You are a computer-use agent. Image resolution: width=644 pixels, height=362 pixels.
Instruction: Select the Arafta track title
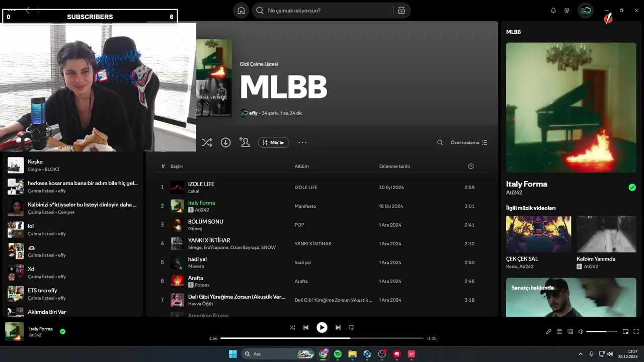tap(196, 278)
